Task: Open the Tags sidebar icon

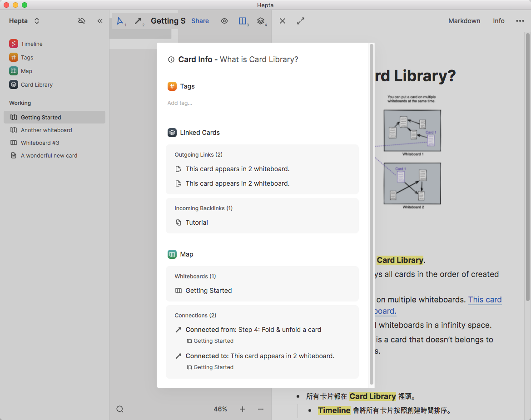Action: pyautogui.click(x=14, y=57)
